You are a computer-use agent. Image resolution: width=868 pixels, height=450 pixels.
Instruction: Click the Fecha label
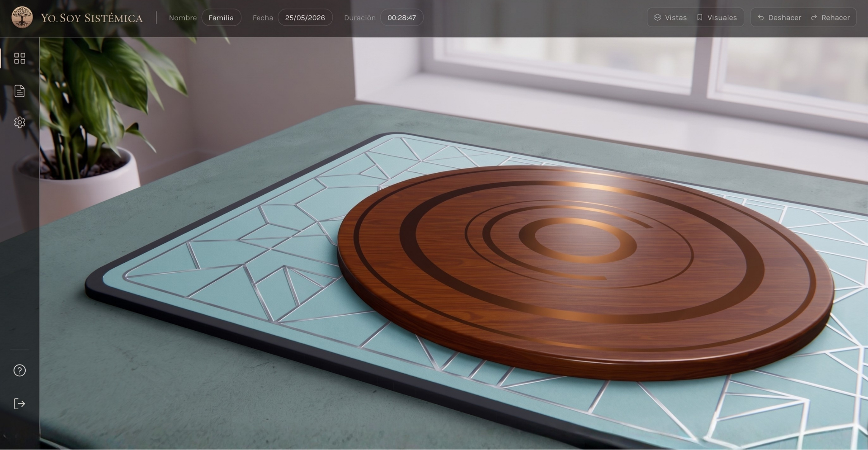click(263, 18)
